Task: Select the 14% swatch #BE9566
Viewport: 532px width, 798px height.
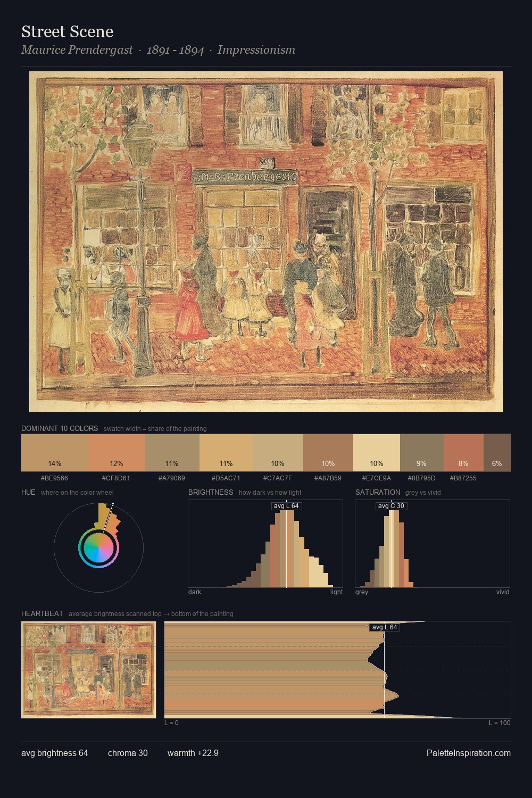Action: [55, 453]
